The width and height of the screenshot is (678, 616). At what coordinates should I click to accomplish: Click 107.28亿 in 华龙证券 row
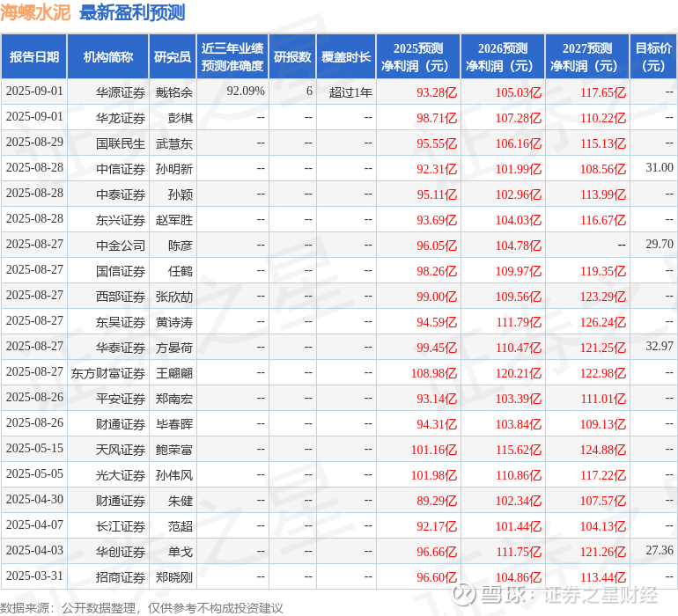pyautogui.click(x=519, y=118)
